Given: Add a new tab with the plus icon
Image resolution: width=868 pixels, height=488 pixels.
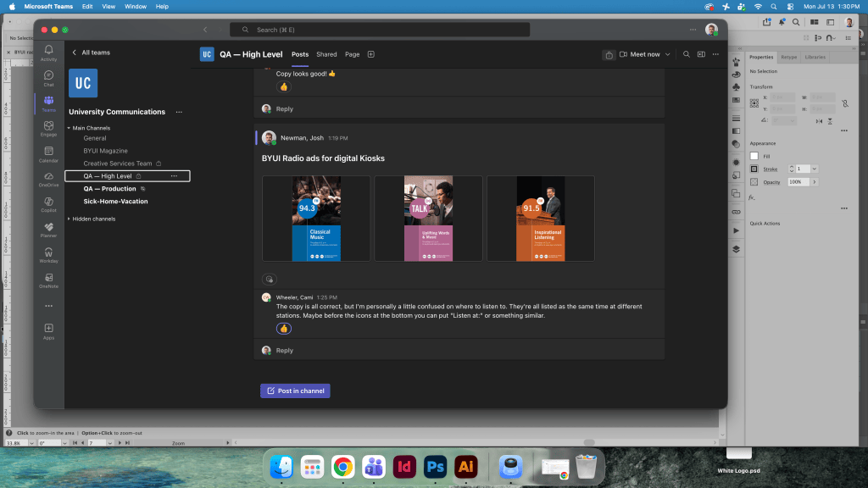Looking at the screenshot, I should (371, 54).
